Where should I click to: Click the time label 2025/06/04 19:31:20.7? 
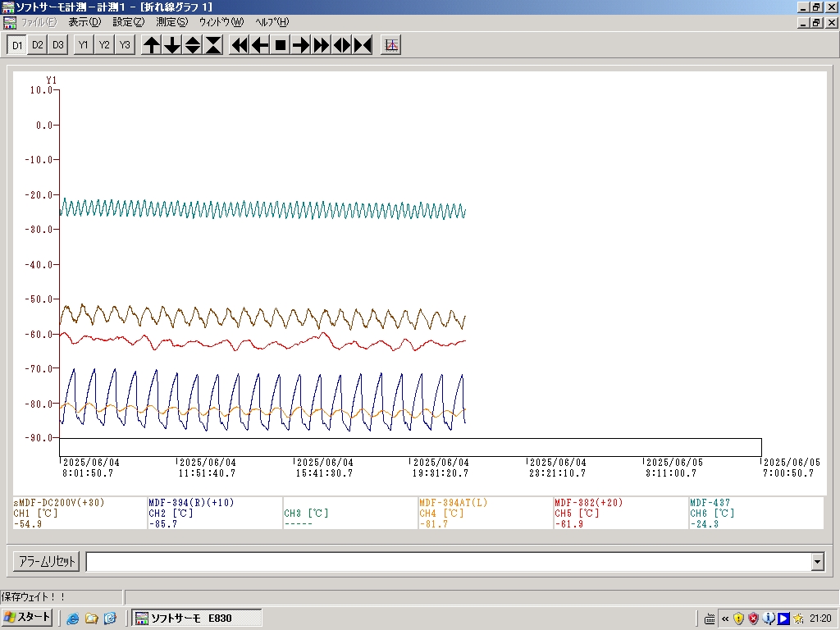click(x=441, y=468)
